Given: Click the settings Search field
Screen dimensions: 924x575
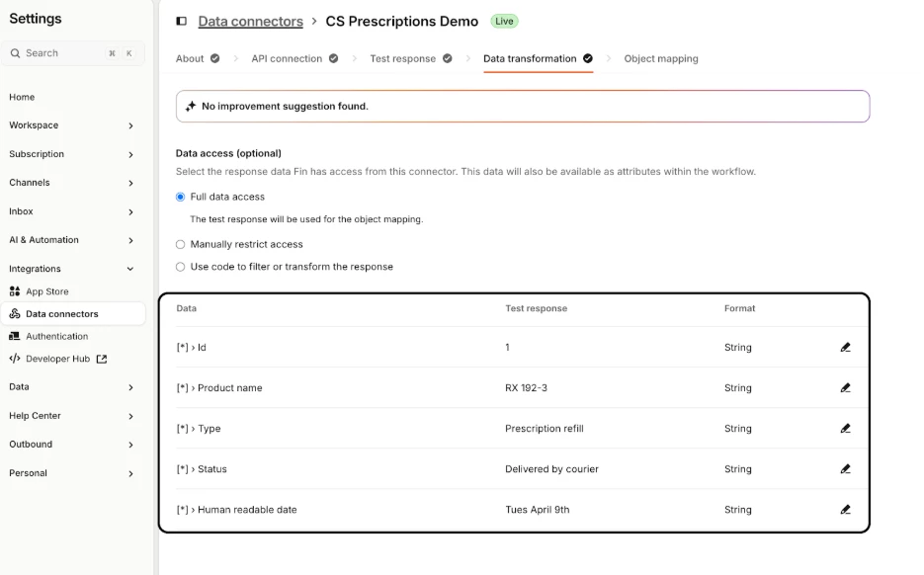Looking at the screenshot, I should (x=59, y=53).
